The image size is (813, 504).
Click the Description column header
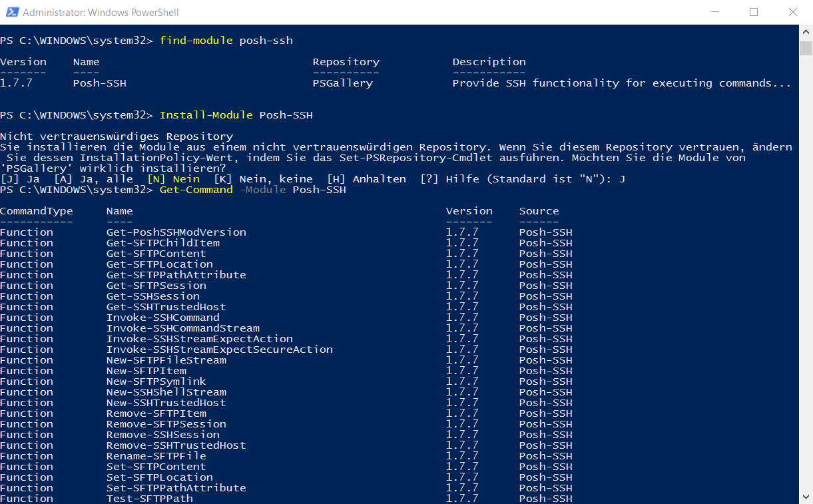click(489, 62)
